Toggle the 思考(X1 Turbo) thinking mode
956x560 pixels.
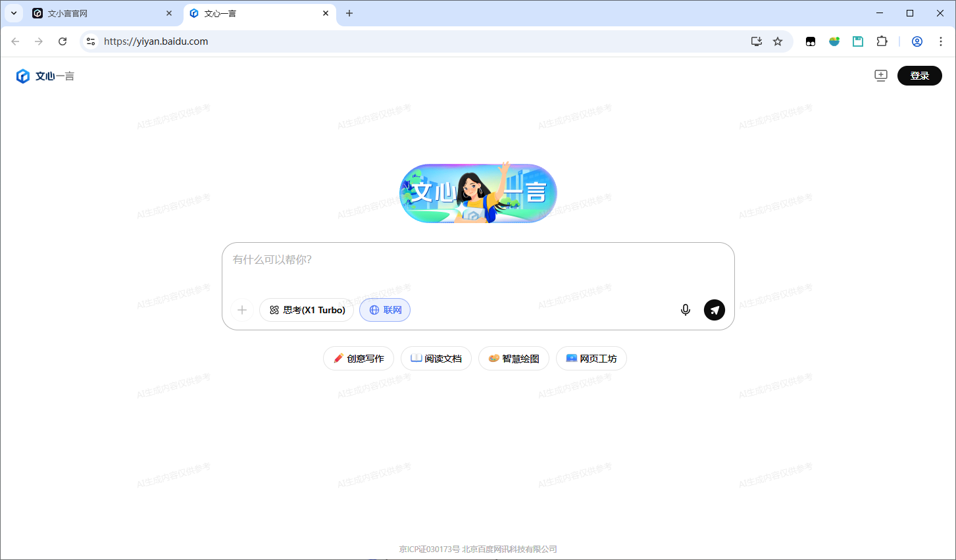pos(307,310)
